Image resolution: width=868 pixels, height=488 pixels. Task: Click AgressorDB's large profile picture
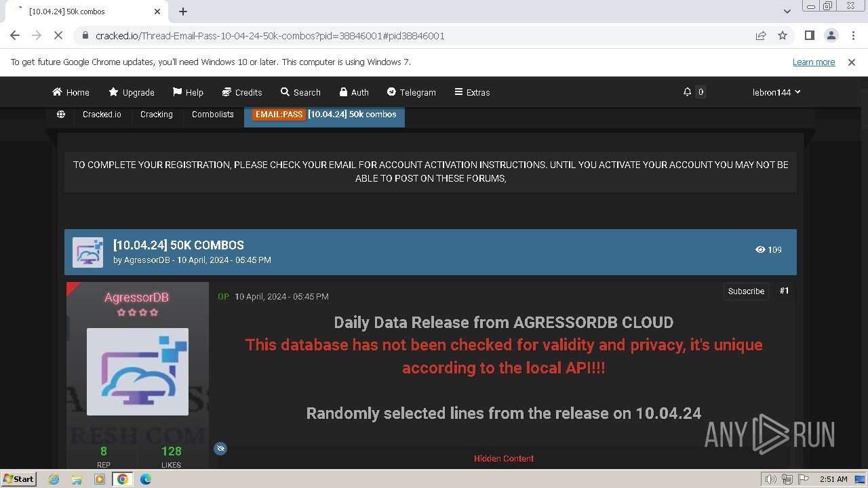click(138, 371)
